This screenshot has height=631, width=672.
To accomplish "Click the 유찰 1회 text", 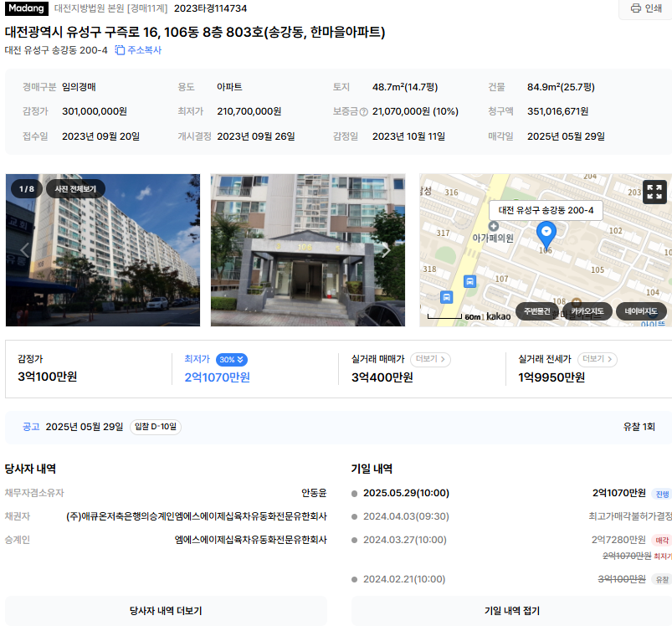I will coord(639,427).
